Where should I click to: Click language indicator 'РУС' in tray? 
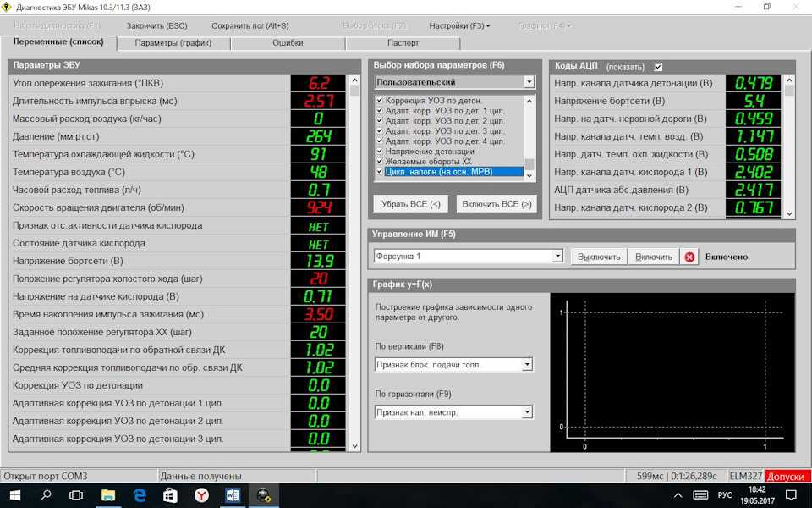point(725,495)
